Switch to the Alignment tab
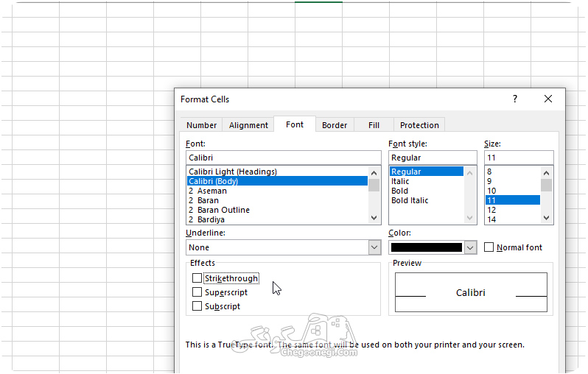The width and height of the screenshot is (588, 374). coord(248,125)
